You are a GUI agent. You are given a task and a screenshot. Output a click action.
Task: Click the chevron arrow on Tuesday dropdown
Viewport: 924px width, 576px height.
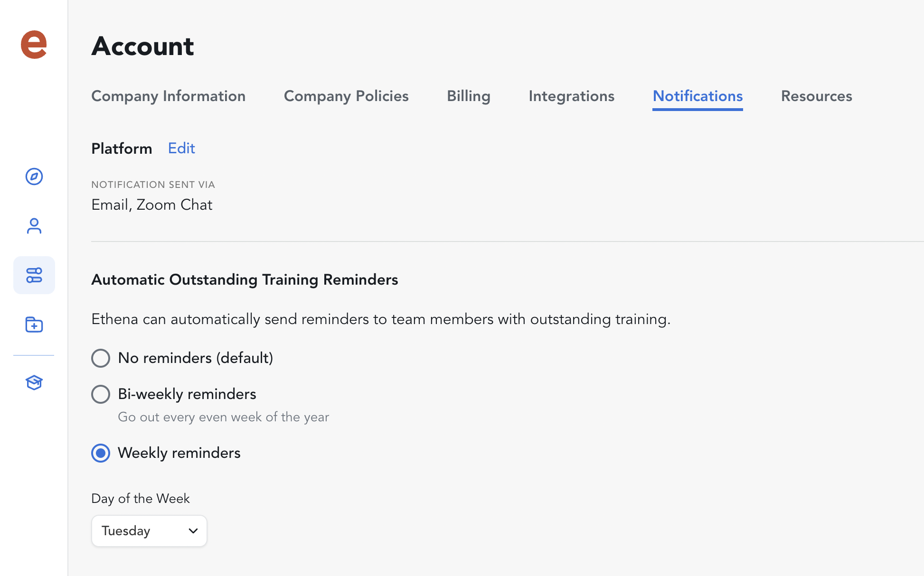(193, 531)
